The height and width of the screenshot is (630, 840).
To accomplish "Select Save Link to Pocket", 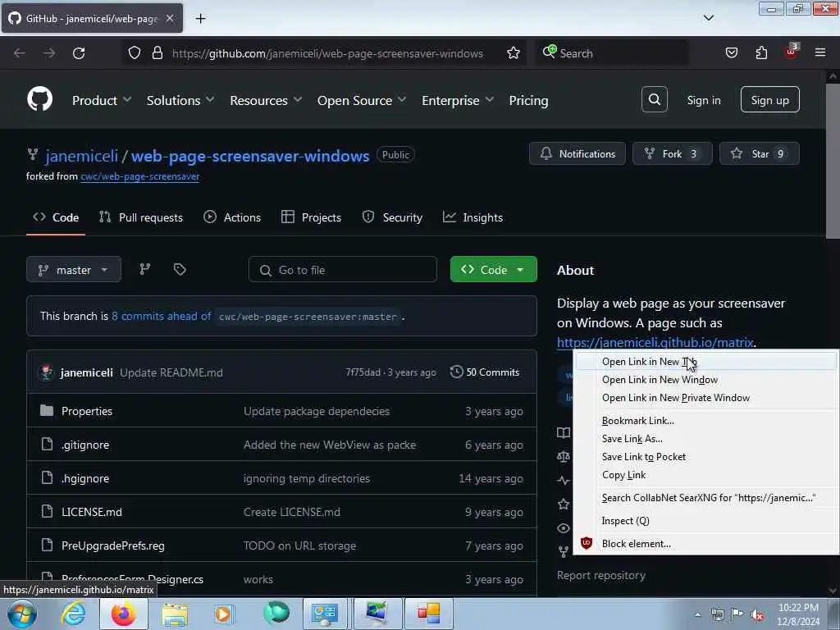I will 705,457.
